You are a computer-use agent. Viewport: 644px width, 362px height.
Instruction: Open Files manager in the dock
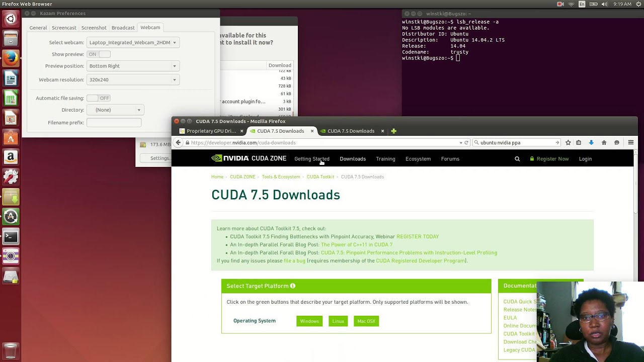[x=11, y=39]
